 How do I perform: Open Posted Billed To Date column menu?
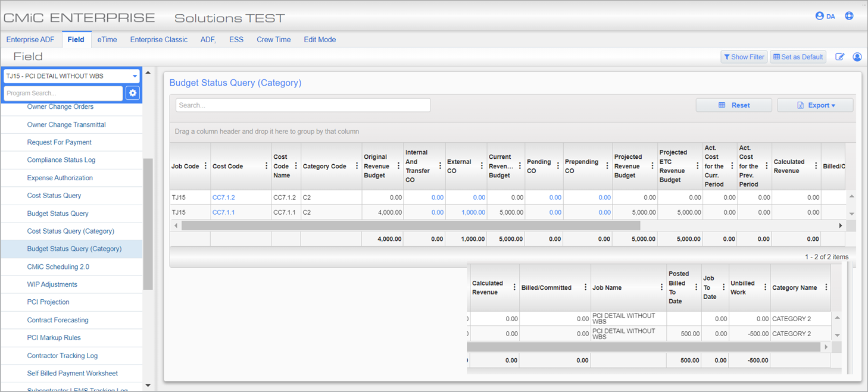(x=696, y=287)
